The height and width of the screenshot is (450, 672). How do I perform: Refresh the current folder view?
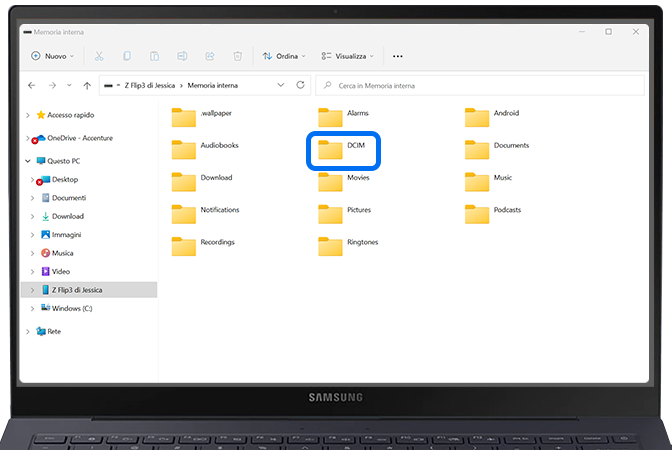(x=300, y=86)
